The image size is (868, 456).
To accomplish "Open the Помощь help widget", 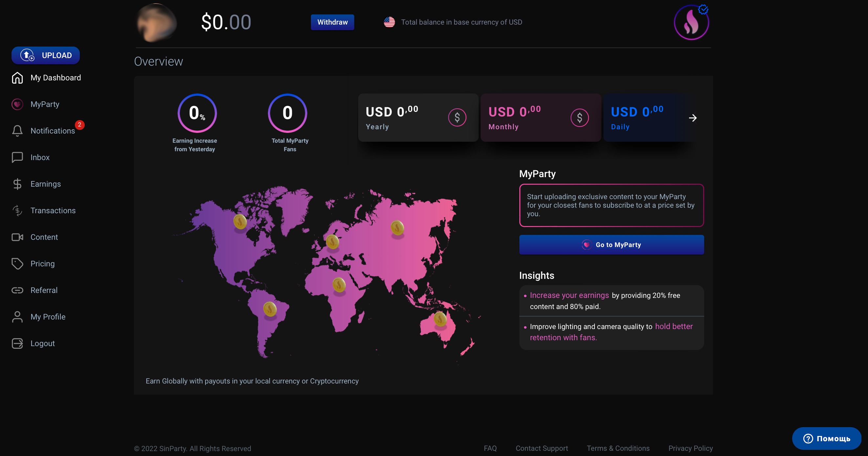I will click(827, 439).
